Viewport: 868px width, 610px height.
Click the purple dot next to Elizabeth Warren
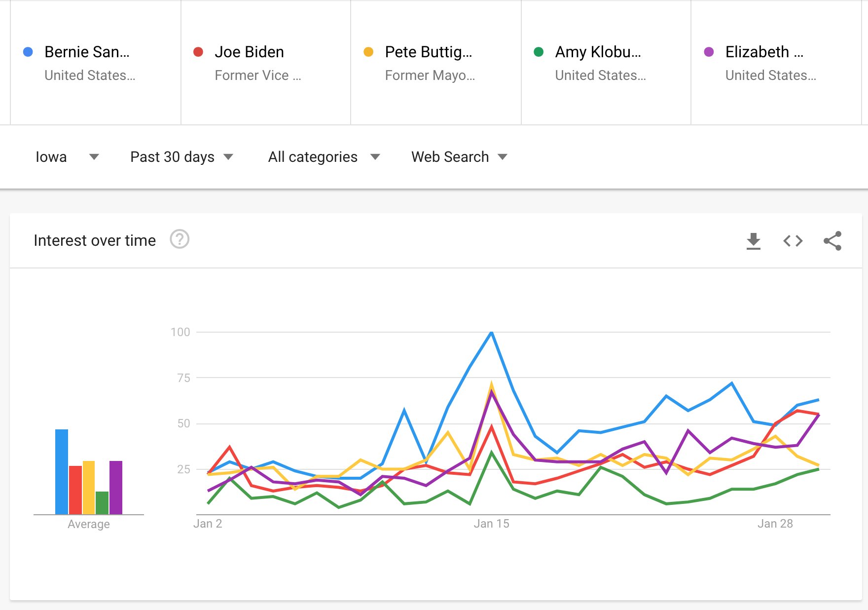(x=709, y=52)
